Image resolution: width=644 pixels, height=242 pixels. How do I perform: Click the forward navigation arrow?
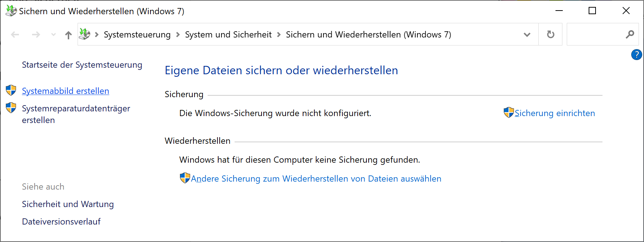point(36,35)
